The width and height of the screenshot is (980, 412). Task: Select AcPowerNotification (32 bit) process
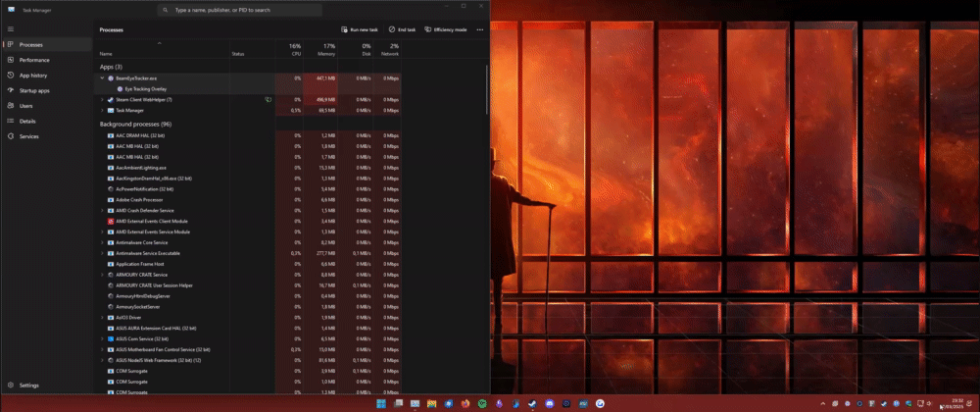(249, 188)
